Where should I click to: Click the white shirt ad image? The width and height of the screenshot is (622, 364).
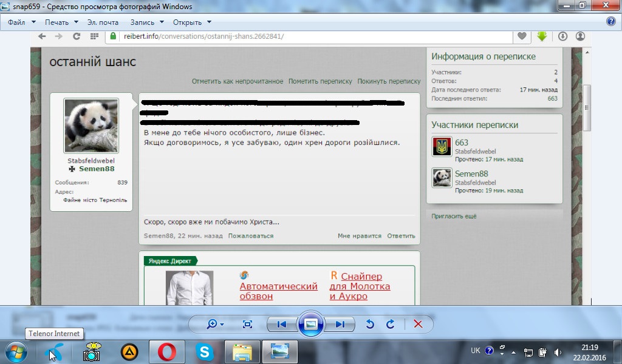[x=190, y=288]
